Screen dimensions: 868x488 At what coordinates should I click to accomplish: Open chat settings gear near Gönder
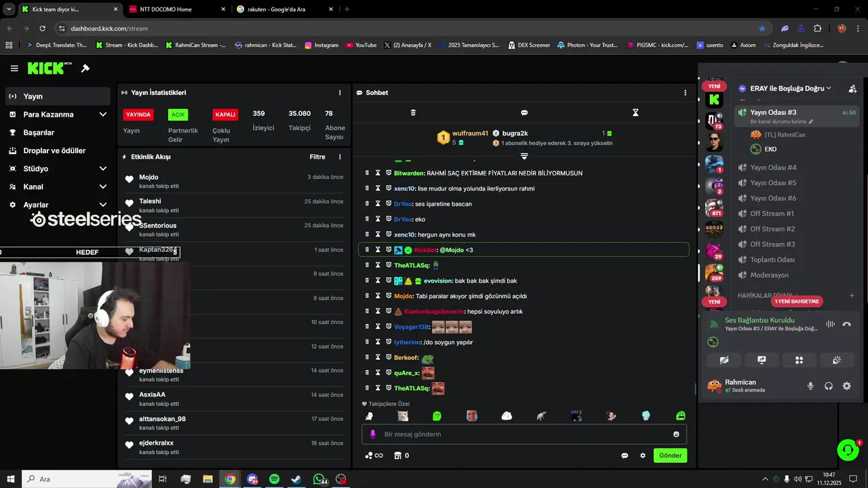(643, 455)
